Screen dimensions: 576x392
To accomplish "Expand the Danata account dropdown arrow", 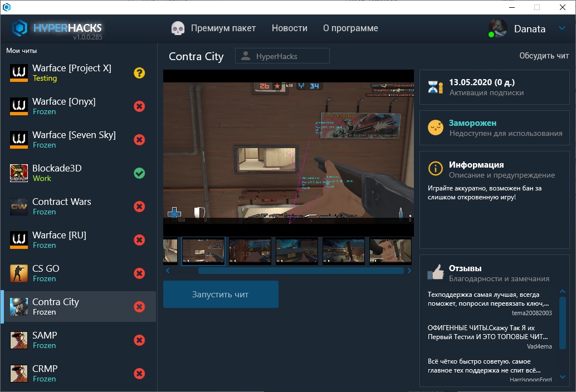I will pyautogui.click(x=562, y=28).
